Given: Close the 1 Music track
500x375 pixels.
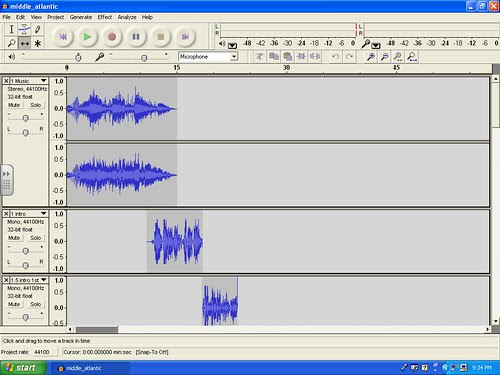Looking at the screenshot, I should (x=6, y=81).
